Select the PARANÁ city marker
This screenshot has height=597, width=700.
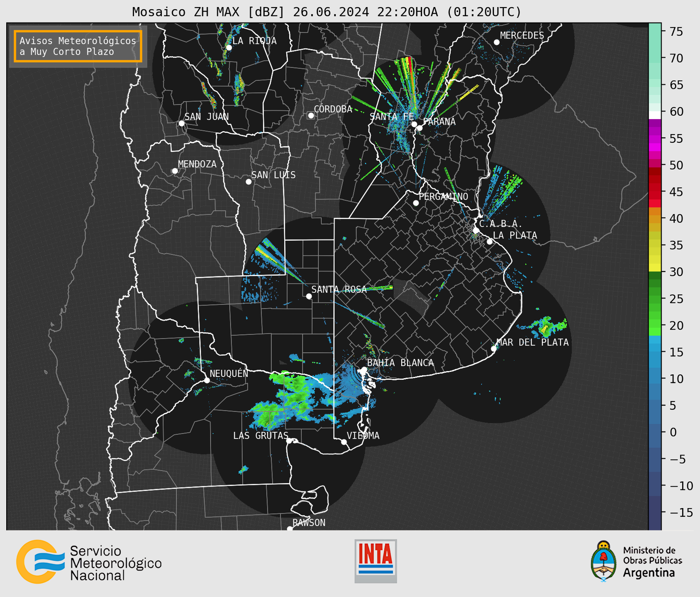pyautogui.click(x=420, y=128)
